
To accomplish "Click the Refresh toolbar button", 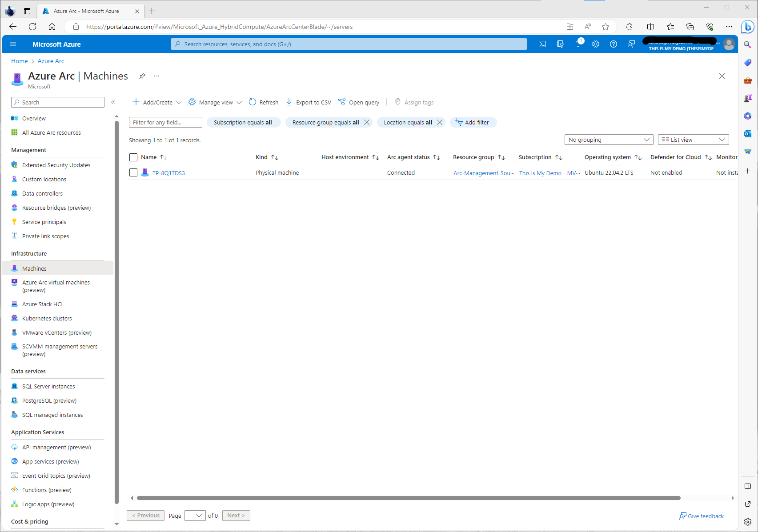I will click(264, 102).
